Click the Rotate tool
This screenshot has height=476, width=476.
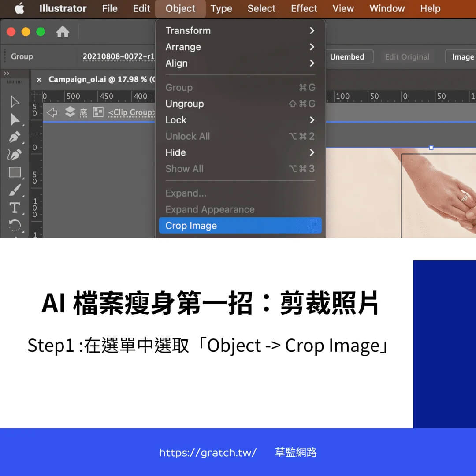(x=15, y=225)
